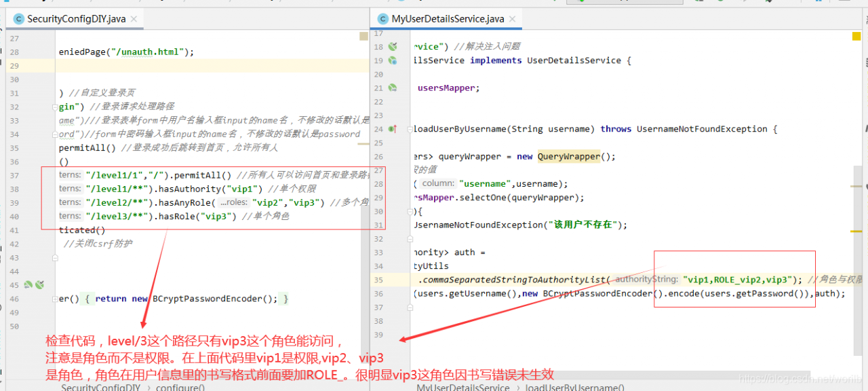Toggle the fold marker at line 34 in SecurityConfigDIY
The height and width of the screenshot is (391, 868).
coord(54,134)
